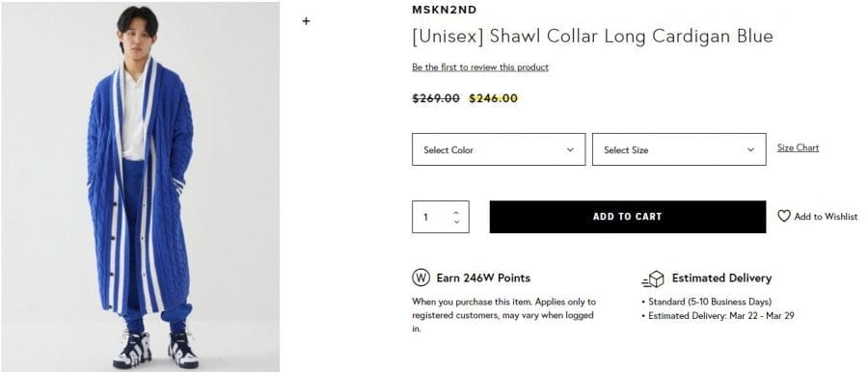Viewport: 868px width, 372px height.
Task: Click the Estimated Delivery heading
Action: pyautogui.click(x=721, y=278)
